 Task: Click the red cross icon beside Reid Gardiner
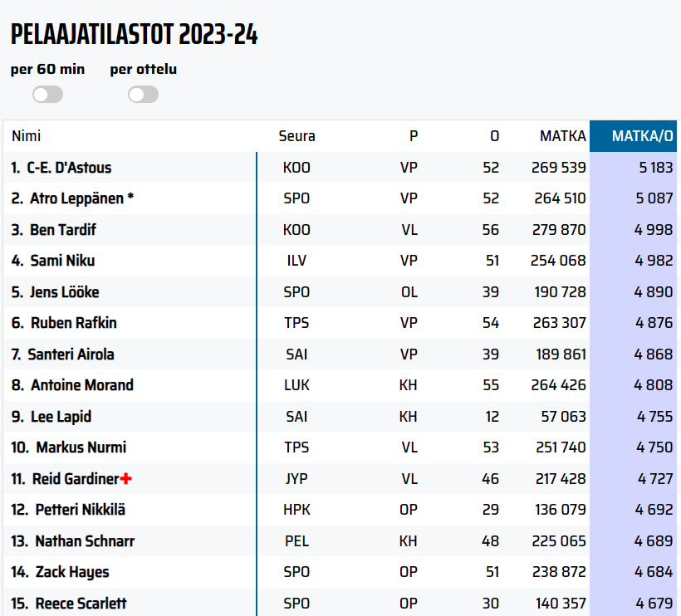pos(126,479)
